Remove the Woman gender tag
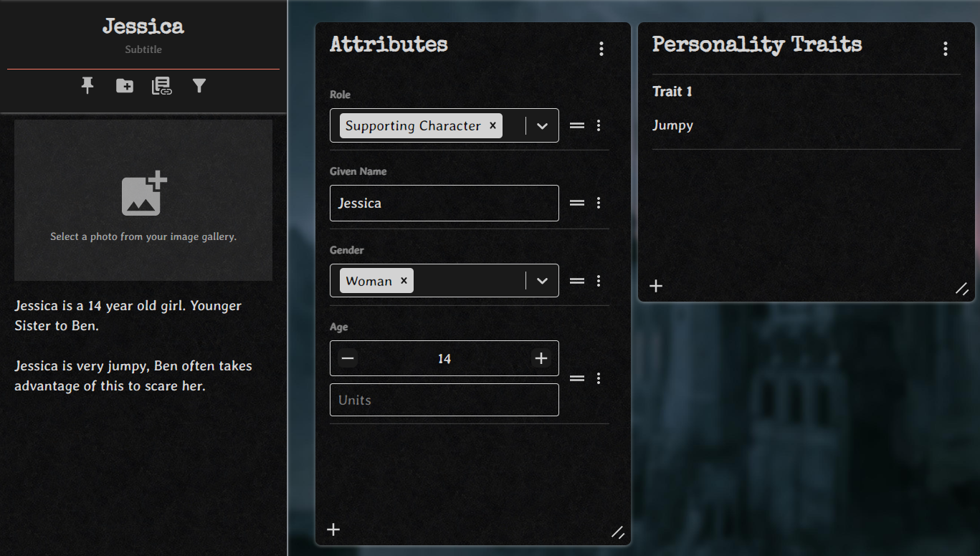The width and height of the screenshot is (980, 556). [x=404, y=281]
